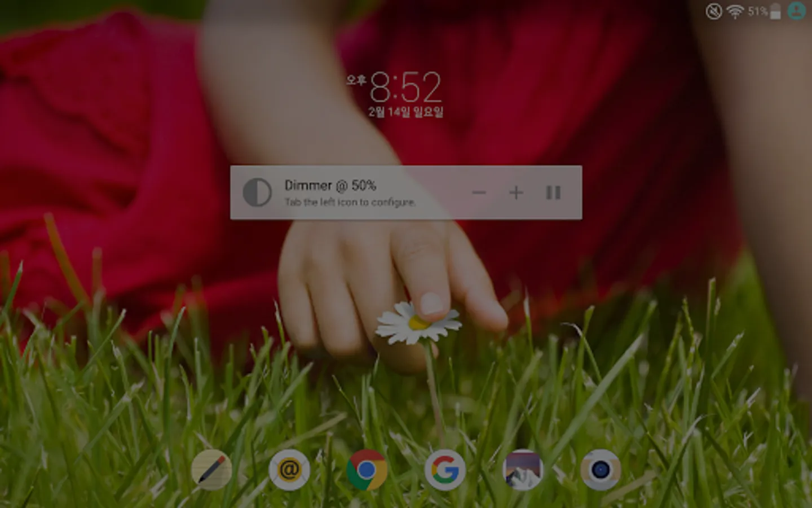The image size is (812, 508).
Task: Tap the date text 2월 14일 일요일
Action: coord(405,112)
